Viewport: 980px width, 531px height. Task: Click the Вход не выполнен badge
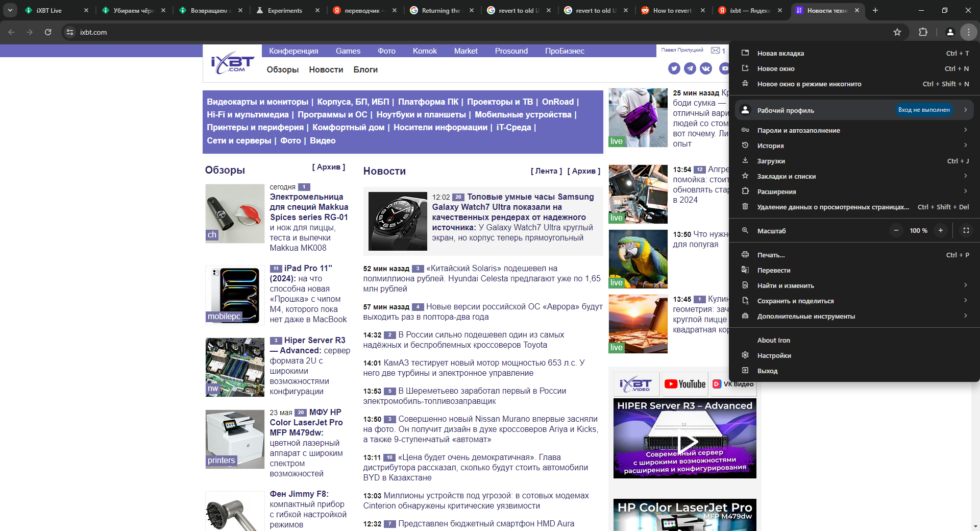pyautogui.click(x=924, y=110)
